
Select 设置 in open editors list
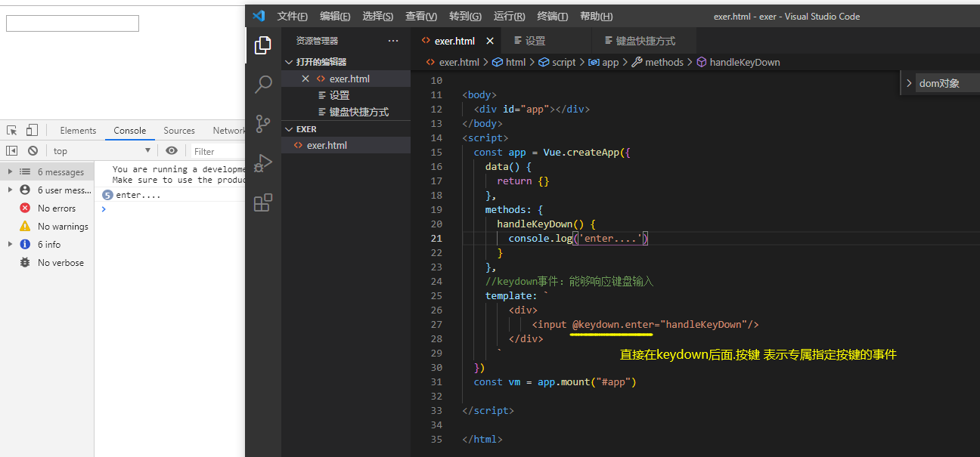346,95
